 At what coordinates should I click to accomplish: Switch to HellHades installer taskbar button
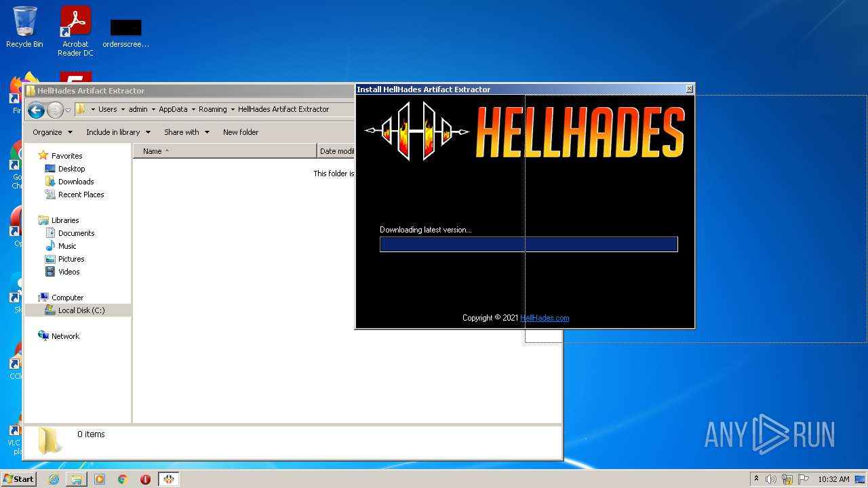169,479
